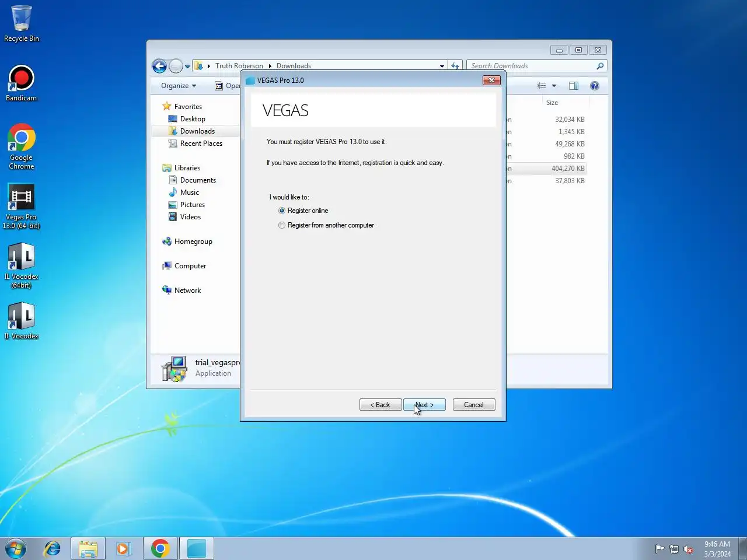Image resolution: width=747 pixels, height=560 pixels.
Task: Click Downloads in the address breadcrumb
Action: pos(294,66)
